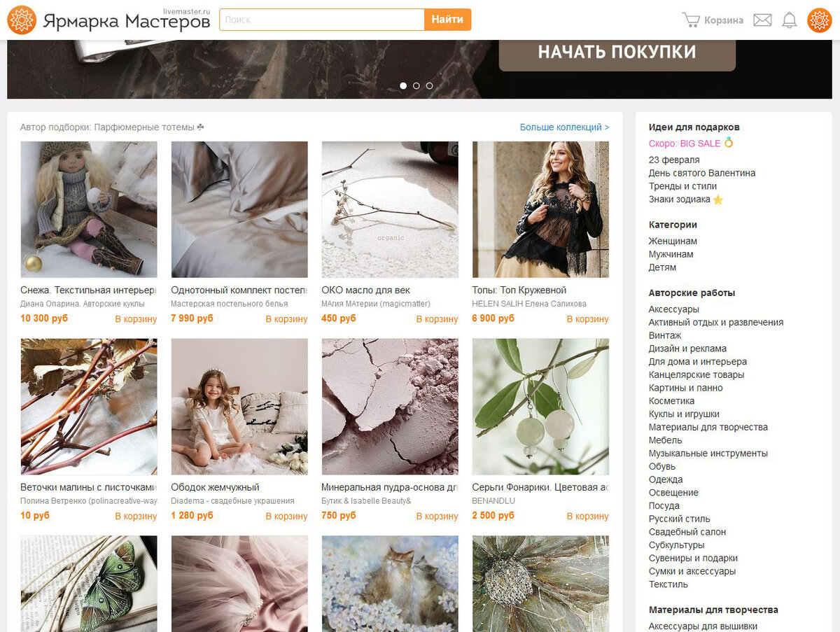Open the notifications bell icon
840x632 pixels.
790,20
